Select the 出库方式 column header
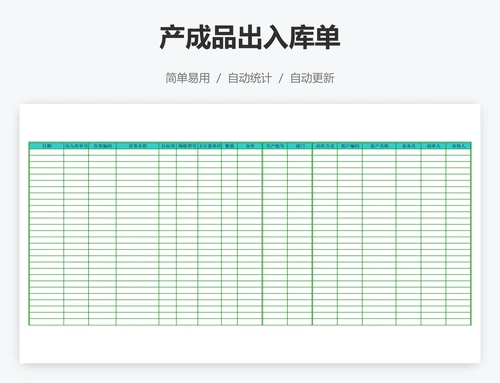 pyautogui.click(x=325, y=146)
